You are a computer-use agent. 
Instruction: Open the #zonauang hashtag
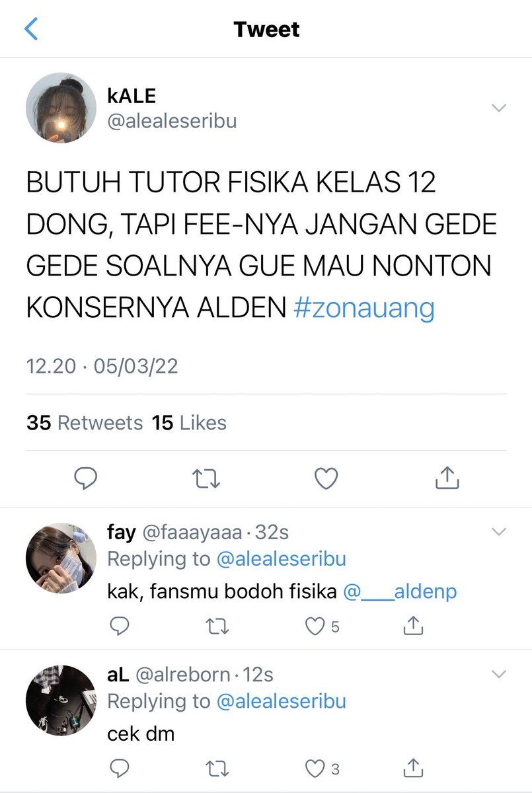click(x=364, y=308)
